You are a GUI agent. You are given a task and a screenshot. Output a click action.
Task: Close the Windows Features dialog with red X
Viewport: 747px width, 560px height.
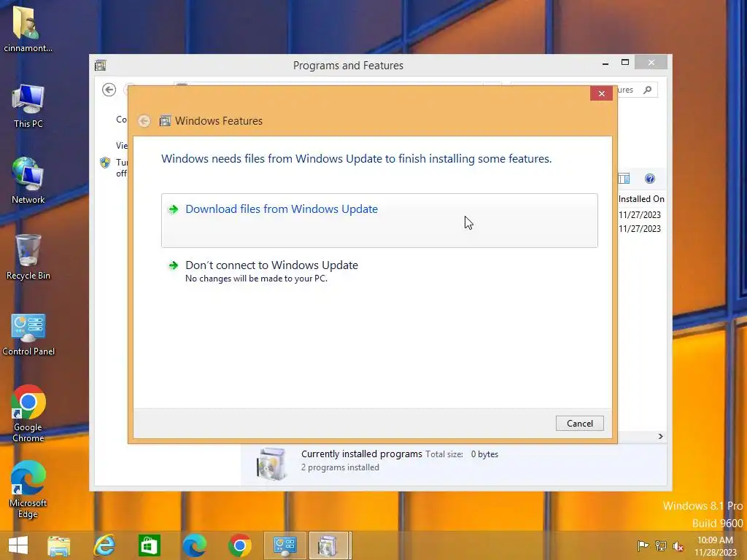(601, 93)
